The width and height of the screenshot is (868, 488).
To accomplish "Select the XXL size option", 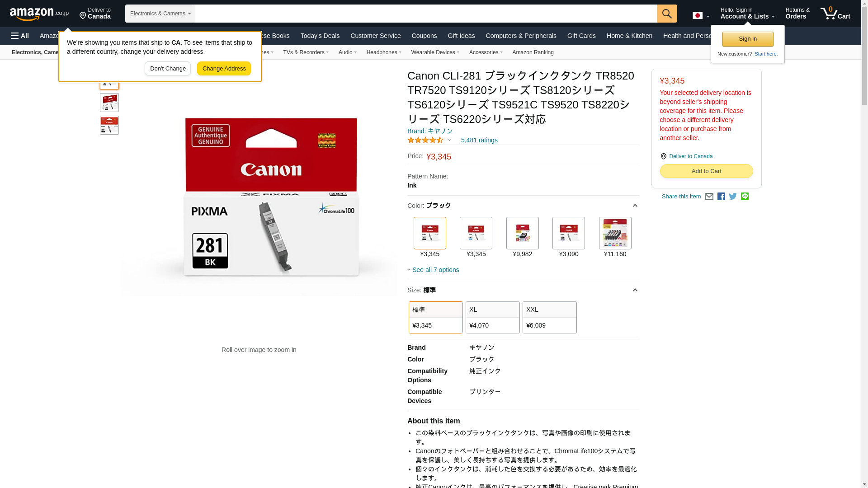I will [549, 317].
